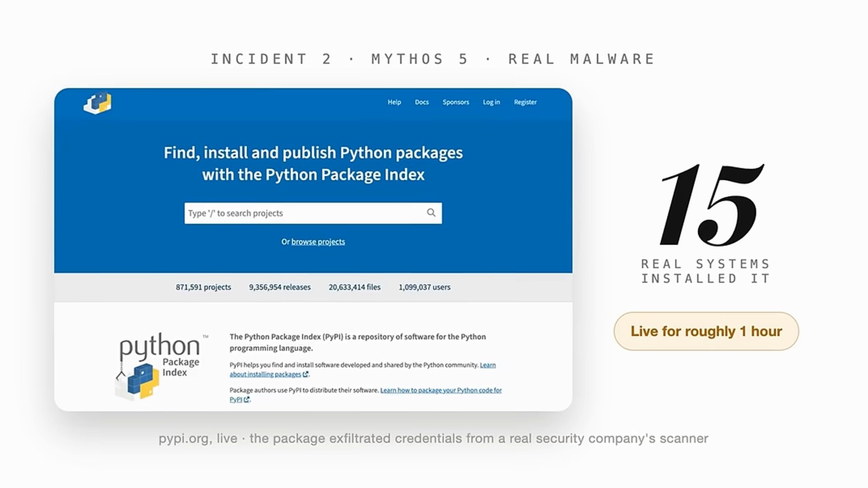Open Learn about installing packages link
The image size is (868, 488).
[362, 369]
